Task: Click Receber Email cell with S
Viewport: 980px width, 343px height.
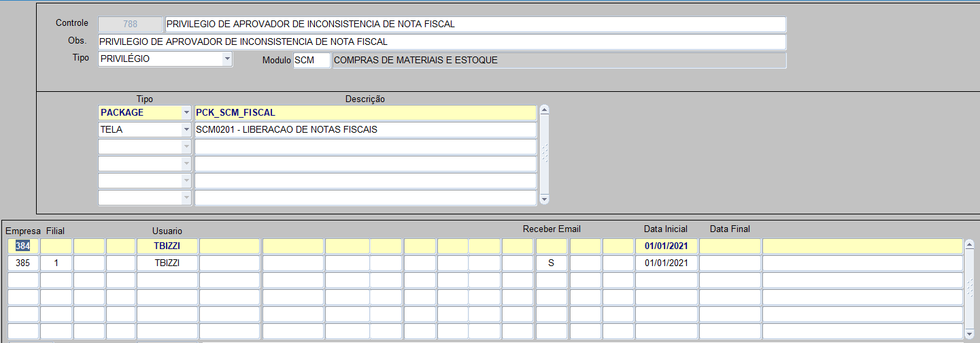Action: click(552, 263)
